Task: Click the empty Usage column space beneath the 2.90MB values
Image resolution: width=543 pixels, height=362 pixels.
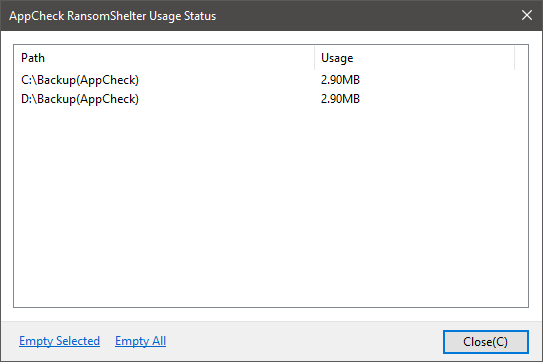Action: [415, 207]
